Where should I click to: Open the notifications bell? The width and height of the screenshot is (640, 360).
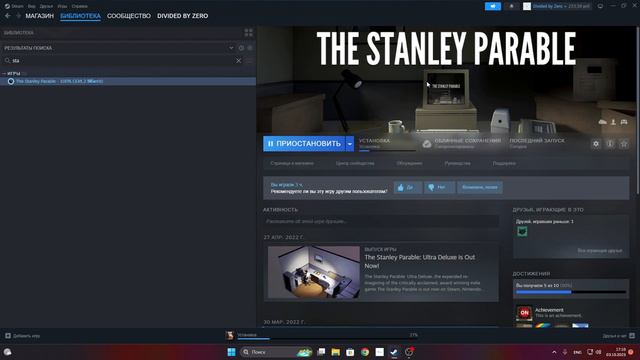[x=511, y=6]
